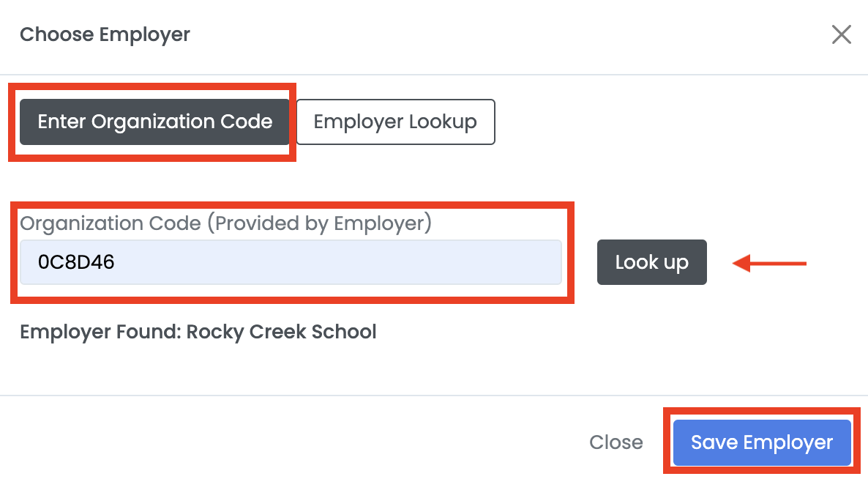Click the Close text button
868x479 pixels.
[x=616, y=442]
